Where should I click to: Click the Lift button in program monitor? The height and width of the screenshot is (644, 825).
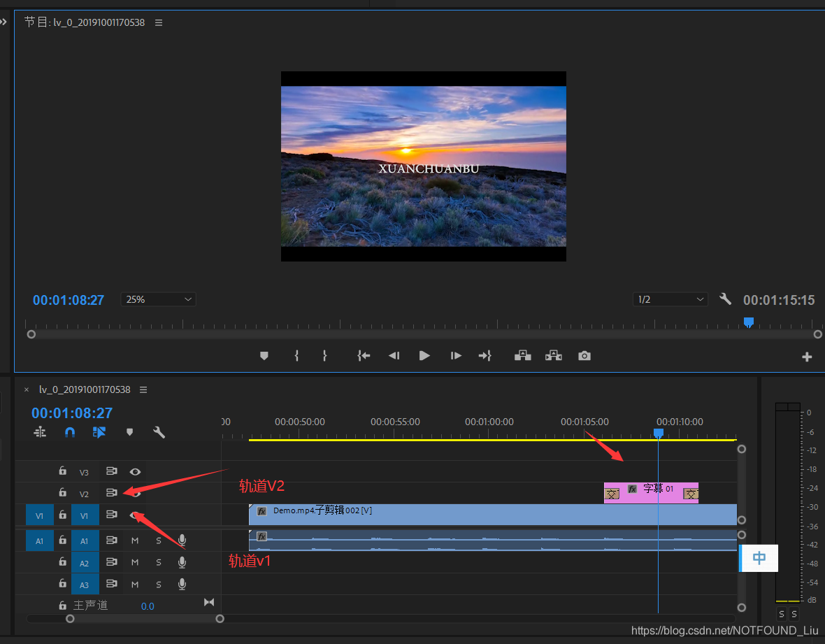[x=522, y=356]
